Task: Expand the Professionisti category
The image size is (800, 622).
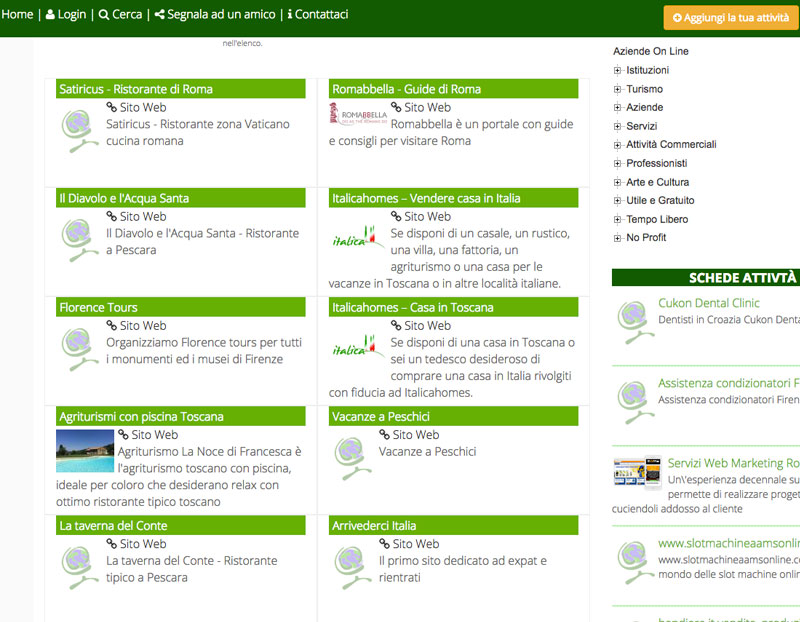Action: point(617,164)
